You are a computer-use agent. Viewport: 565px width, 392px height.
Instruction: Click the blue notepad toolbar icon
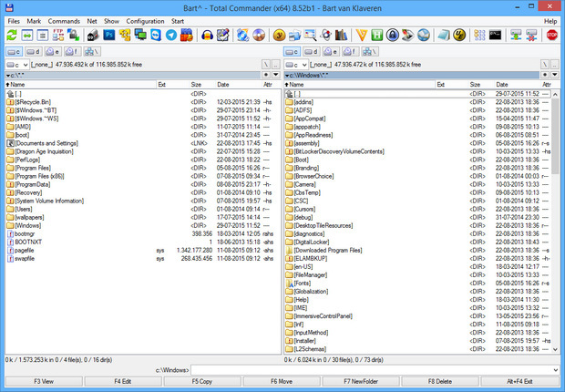pyautogui.click(x=444, y=36)
